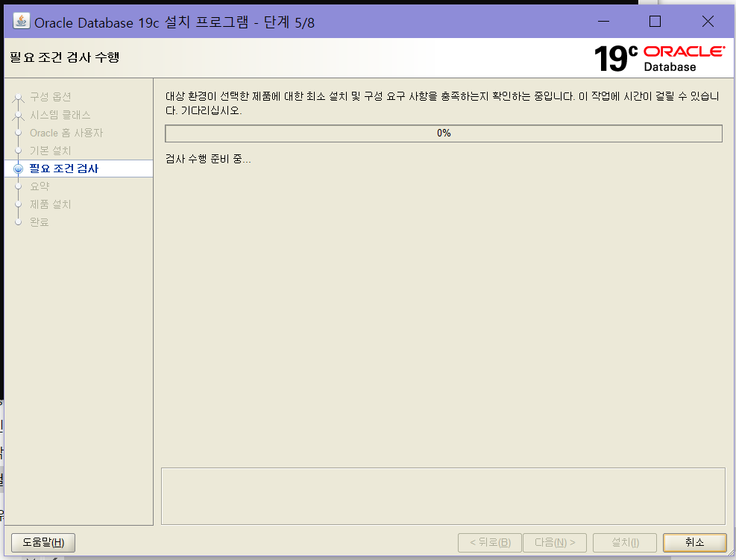This screenshot has width=736, height=560.
Task: Click the installer window title text
Action: coord(174,22)
